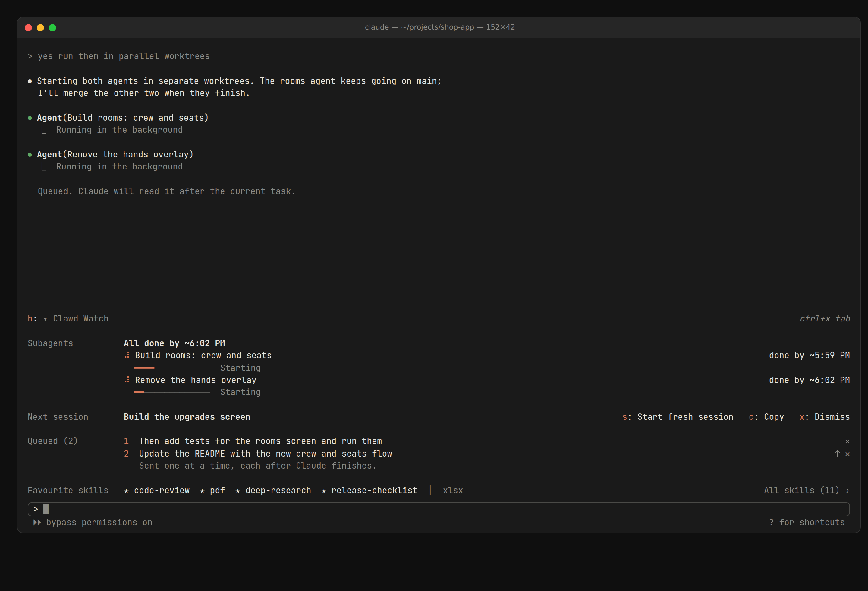
Task: Dismiss the next session suggestion
Action: click(824, 417)
